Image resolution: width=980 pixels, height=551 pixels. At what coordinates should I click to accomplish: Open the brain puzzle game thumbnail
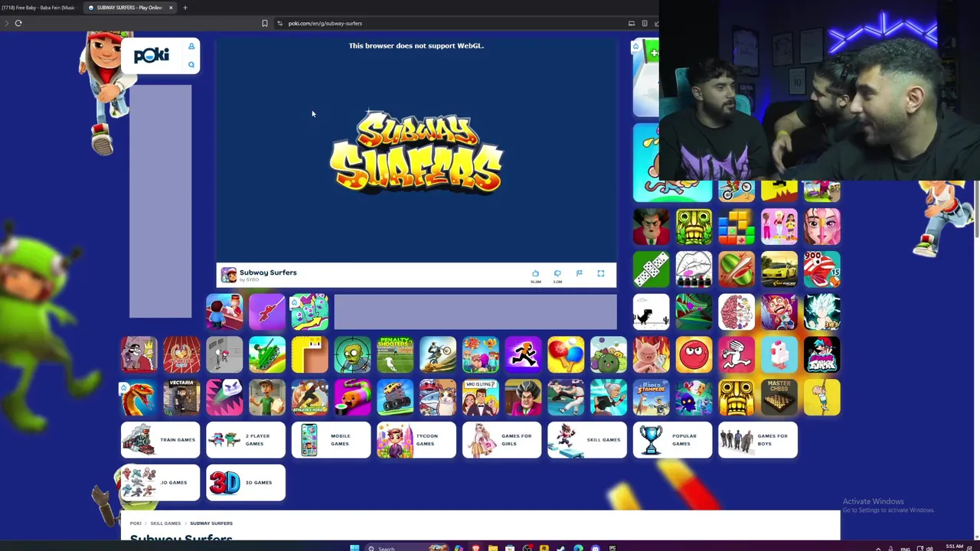point(737,311)
